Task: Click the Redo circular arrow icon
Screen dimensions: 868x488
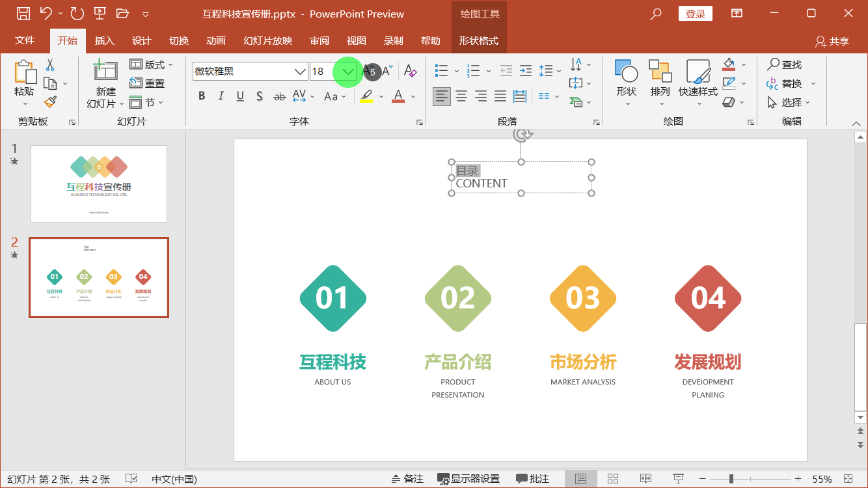Action: pyautogui.click(x=77, y=13)
